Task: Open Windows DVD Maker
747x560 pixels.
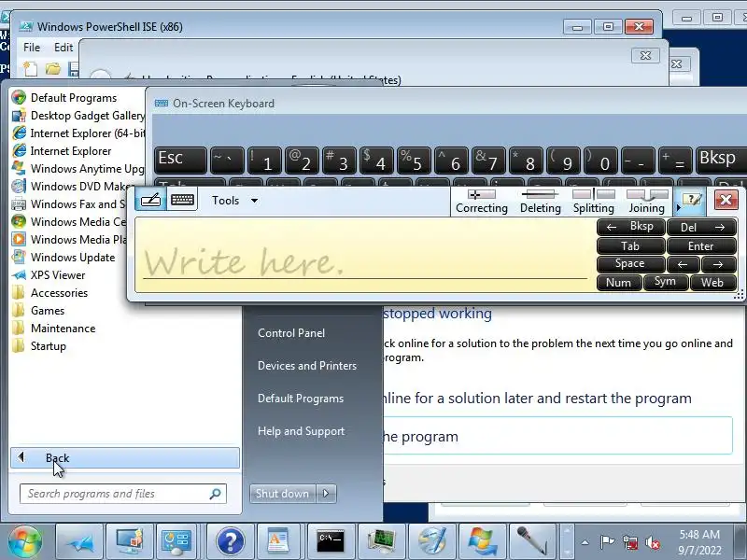Action: click(x=74, y=186)
